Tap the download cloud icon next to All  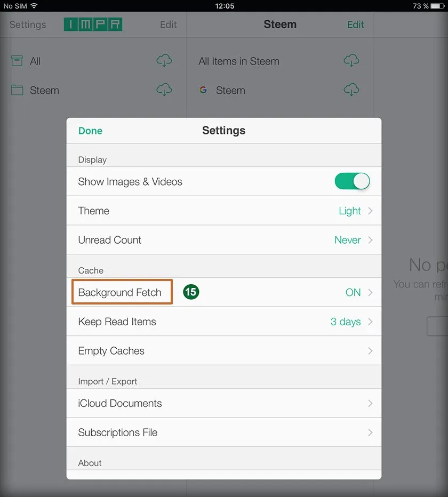(x=164, y=60)
